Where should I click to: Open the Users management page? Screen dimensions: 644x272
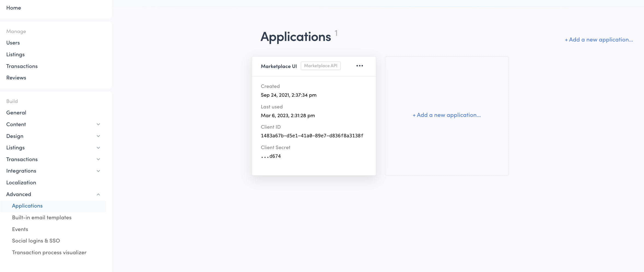13,43
